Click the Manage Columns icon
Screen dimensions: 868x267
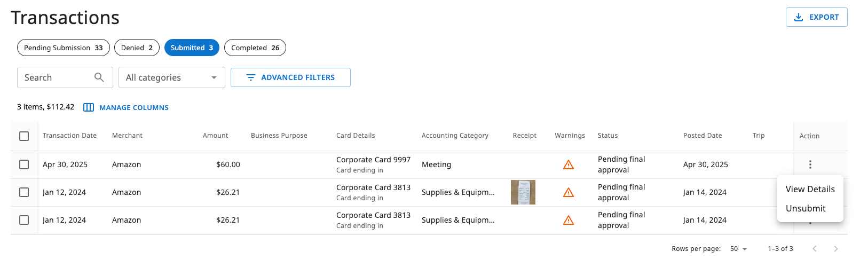89,108
